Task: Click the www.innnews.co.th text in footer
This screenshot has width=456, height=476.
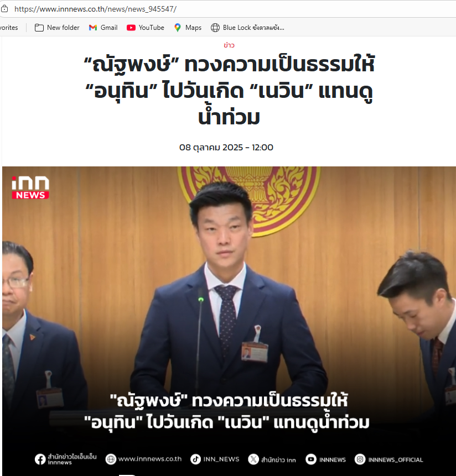Action: tap(150, 459)
